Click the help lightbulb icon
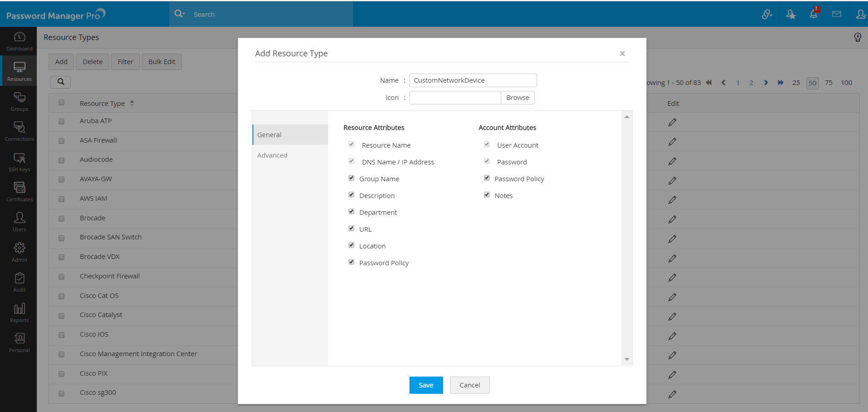This screenshot has width=868, height=412. (x=858, y=37)
